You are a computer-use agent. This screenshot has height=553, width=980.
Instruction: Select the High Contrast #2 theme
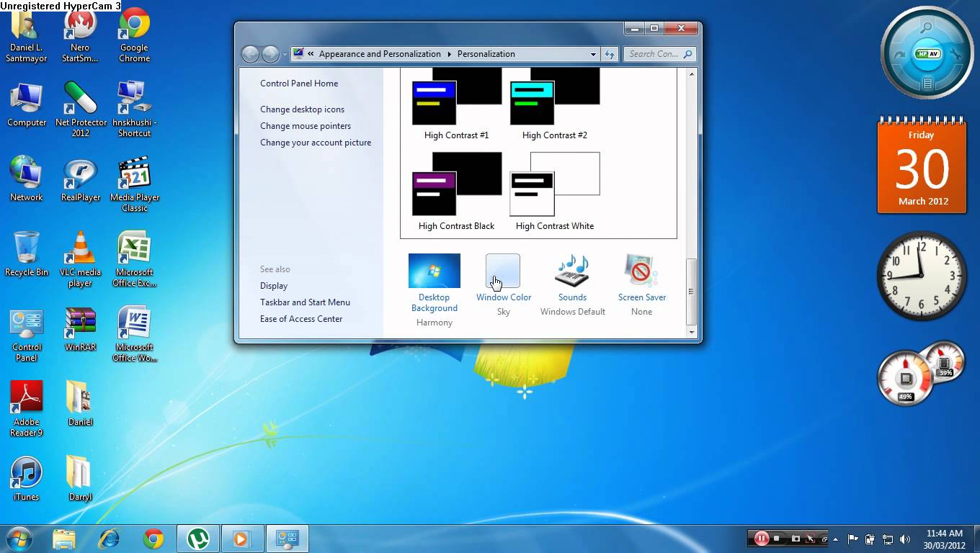pos(554,101)
